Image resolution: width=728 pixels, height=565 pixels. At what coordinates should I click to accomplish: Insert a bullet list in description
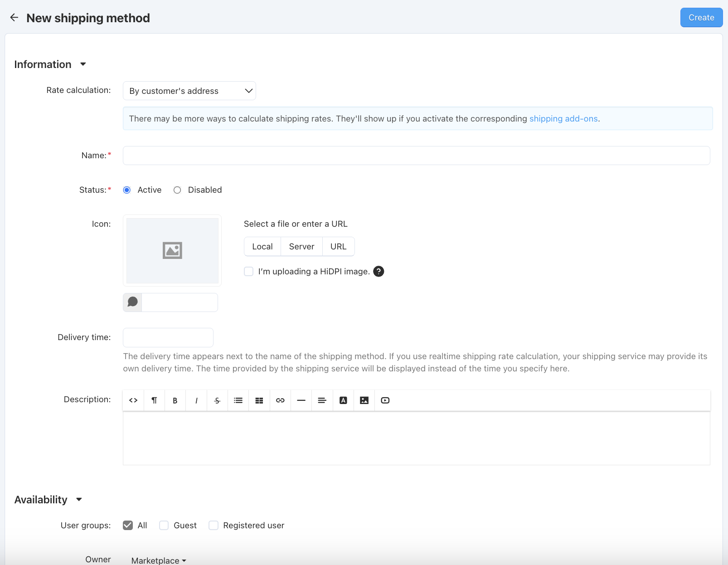(x=238, y=400)
